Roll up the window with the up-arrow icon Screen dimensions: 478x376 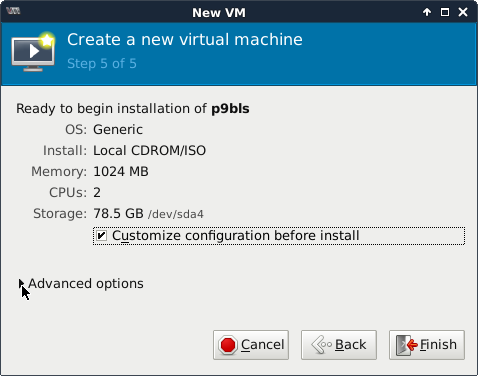pos(427,12)
